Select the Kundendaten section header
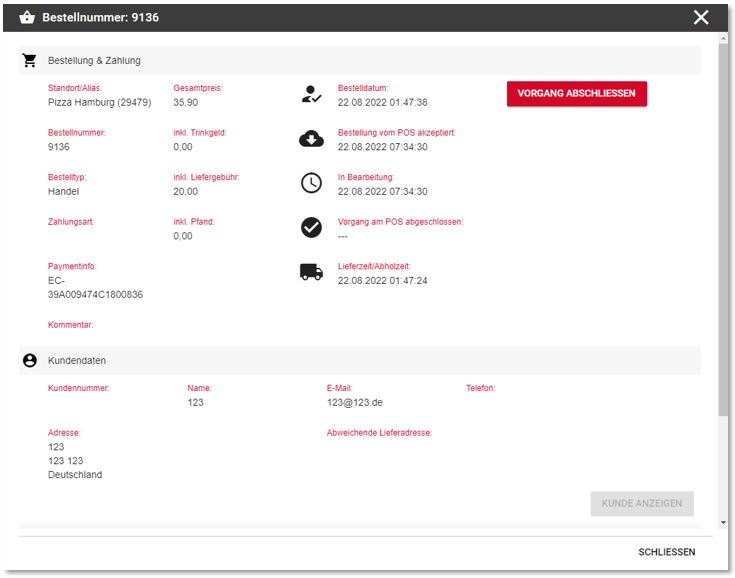The image size is (735, 578). 77,360
